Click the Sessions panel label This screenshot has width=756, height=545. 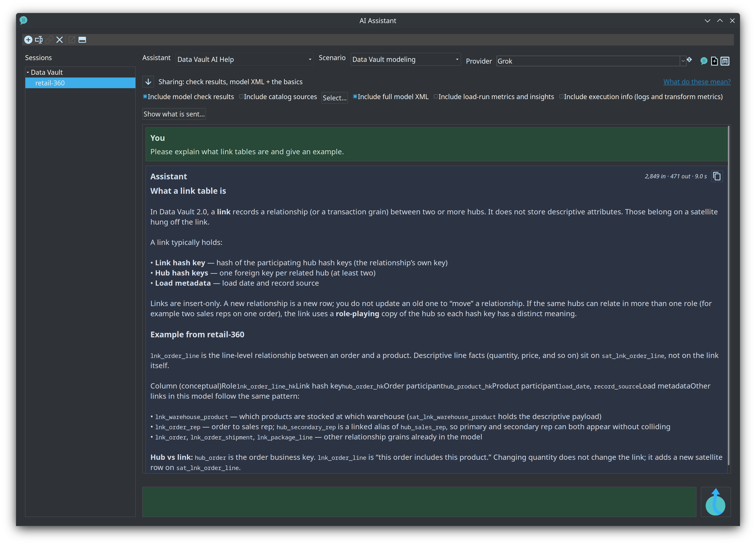pyautogui.click(x=38, y=58)
